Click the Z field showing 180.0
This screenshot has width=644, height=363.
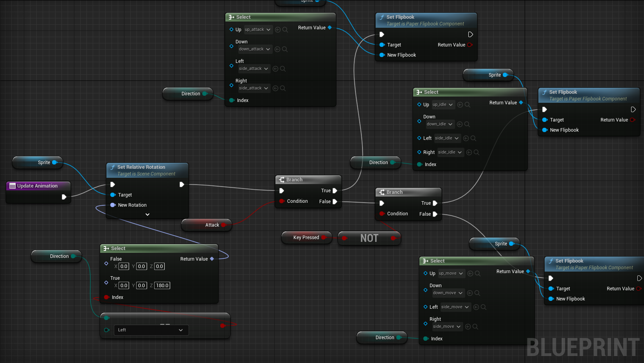(162, 286)
